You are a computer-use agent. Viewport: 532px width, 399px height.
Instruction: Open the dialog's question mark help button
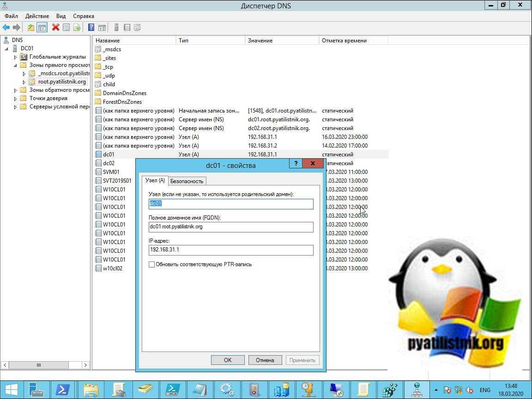click(296, 164)
